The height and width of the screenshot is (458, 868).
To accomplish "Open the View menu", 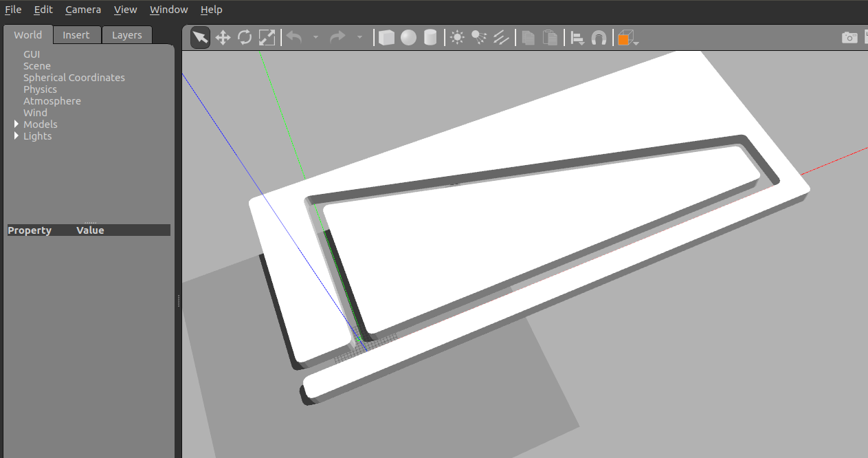I will coord(125,10).
